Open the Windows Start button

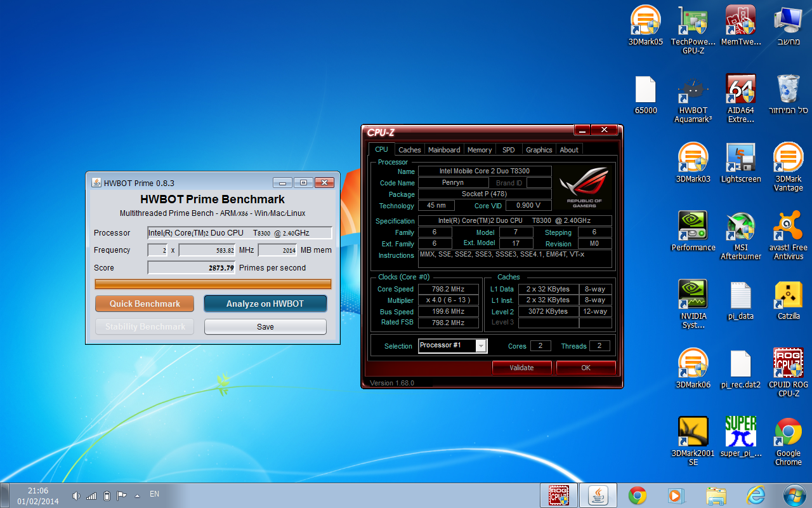794,495
